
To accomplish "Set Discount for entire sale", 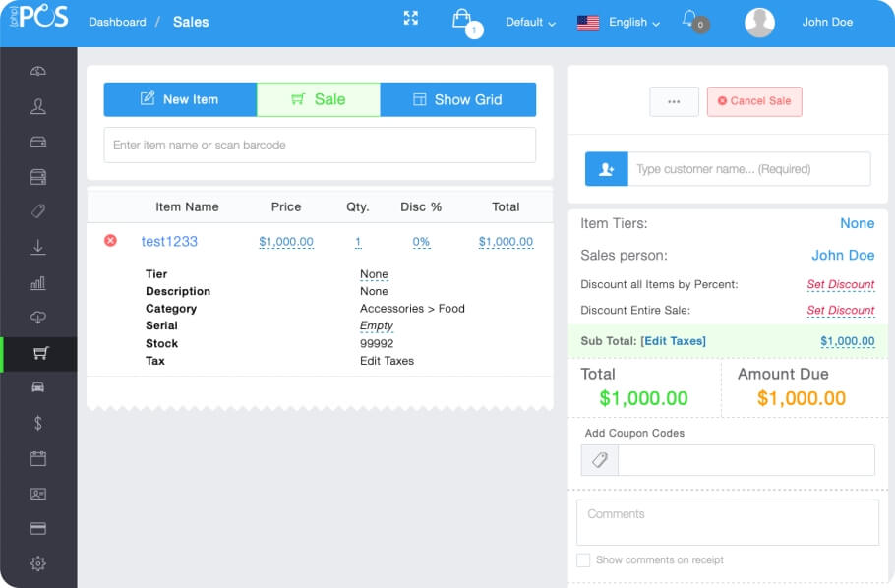I will pyautogui.click(x=841, y=310).
